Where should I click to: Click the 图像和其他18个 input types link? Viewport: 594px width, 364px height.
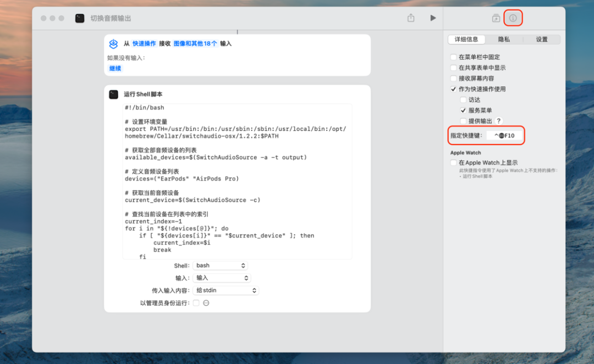[x=195, y=43]
